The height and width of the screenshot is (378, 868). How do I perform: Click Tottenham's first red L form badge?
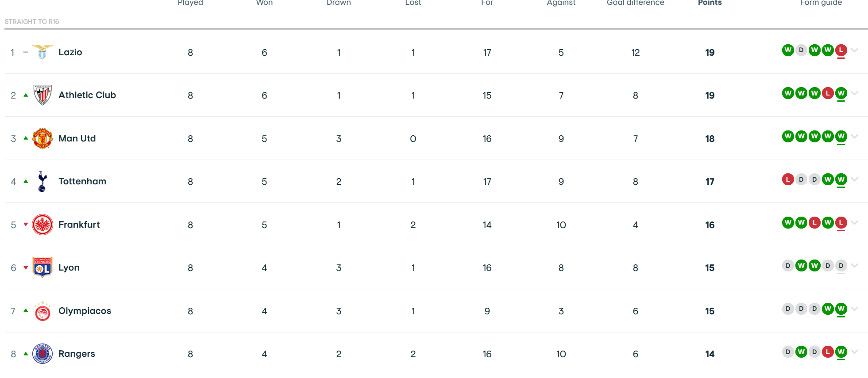pyautogui.click(x=788, y=179)
